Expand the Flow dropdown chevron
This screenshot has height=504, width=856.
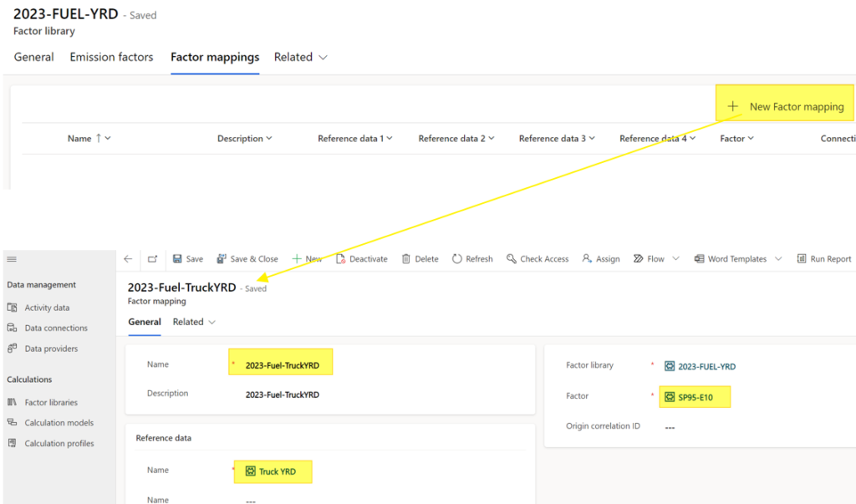coord(675,259)
